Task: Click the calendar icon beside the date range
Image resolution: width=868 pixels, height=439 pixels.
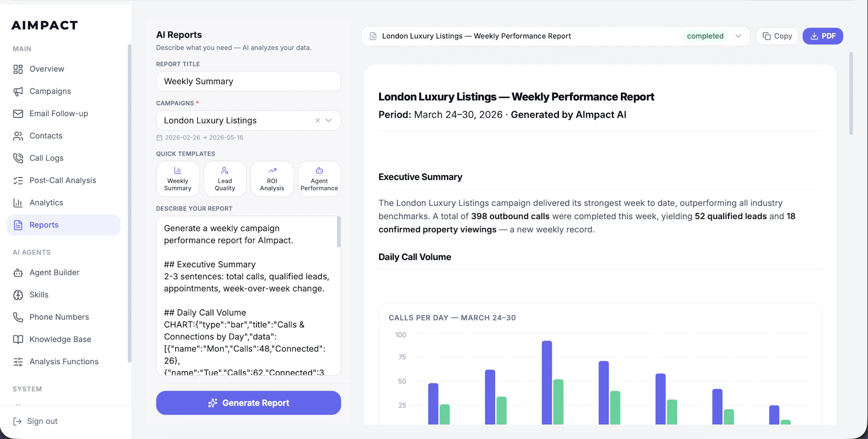Action: tap(159, 138)
